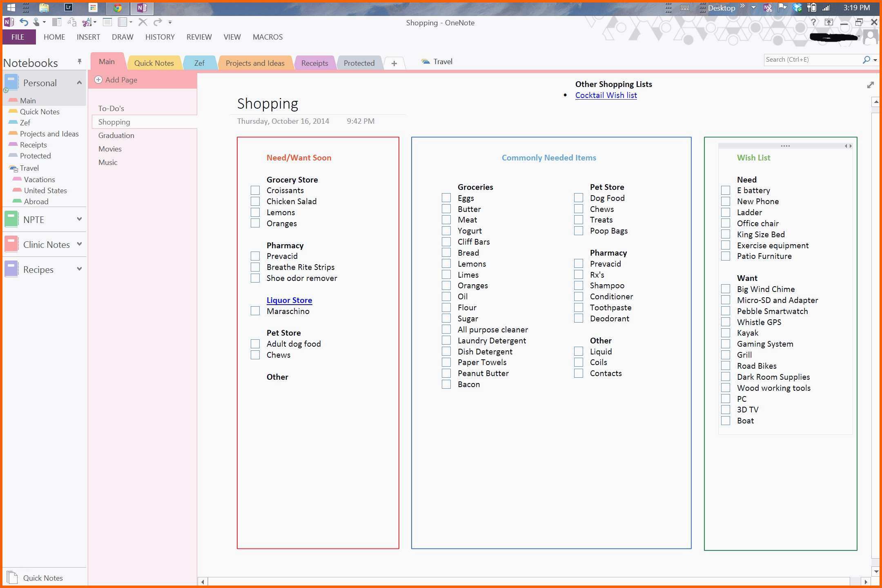This screenshot has height=588, width=882.
Task: Pin the Notebooks pane
Action: point(79,62)
